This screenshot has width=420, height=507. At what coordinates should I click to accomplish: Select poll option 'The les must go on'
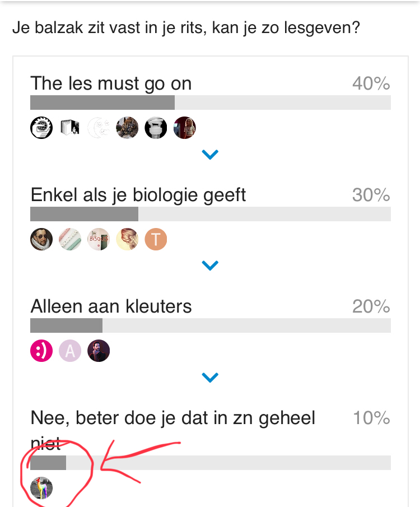click(x=111, y=83)
